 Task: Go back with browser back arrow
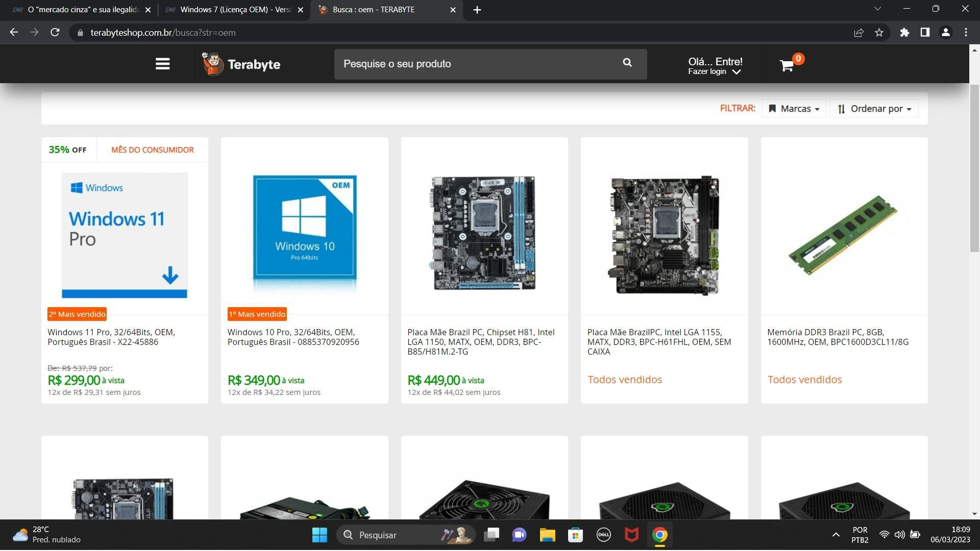click(x=14, y=32)
